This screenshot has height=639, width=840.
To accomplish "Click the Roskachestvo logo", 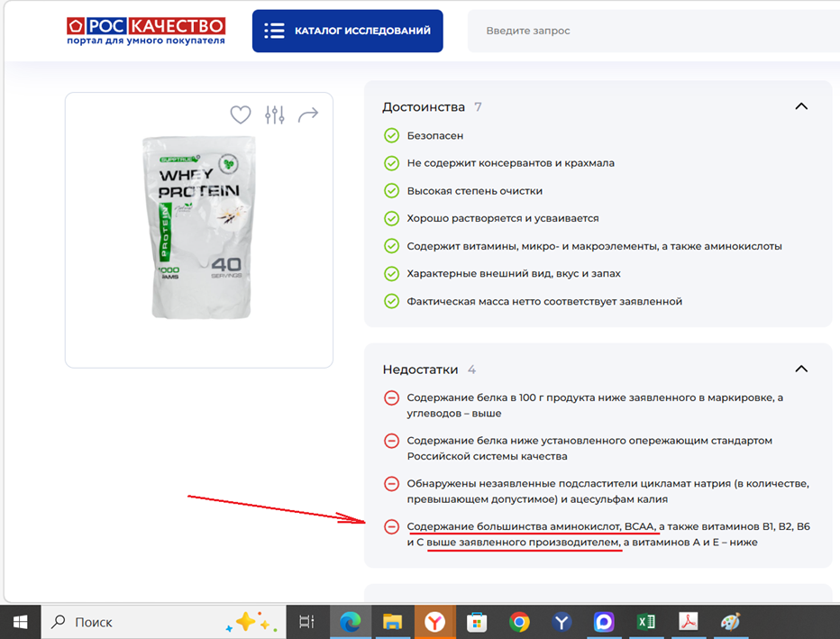I will coord(146,31).
